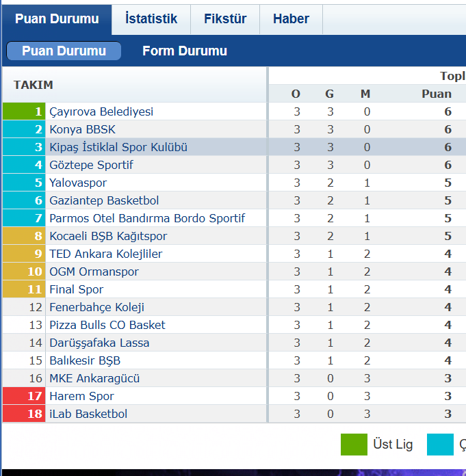Screen dimensions: 466x476
Task: Click Kipaş İstiklal Spor Kulübü team
Action: pyautogui.click(x=118, y=147)
